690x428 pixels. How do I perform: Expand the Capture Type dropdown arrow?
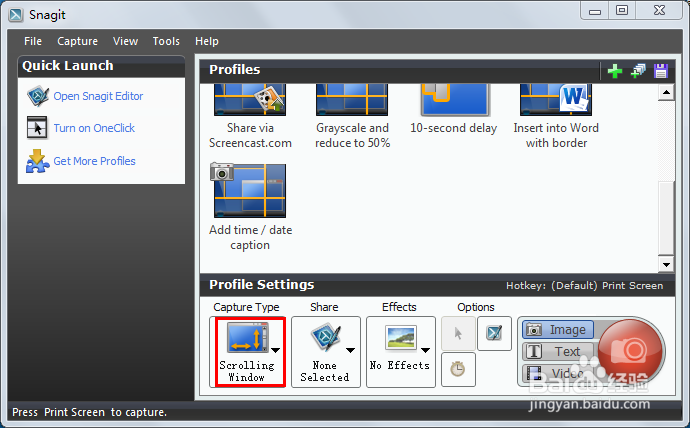[x=275, y=350]
